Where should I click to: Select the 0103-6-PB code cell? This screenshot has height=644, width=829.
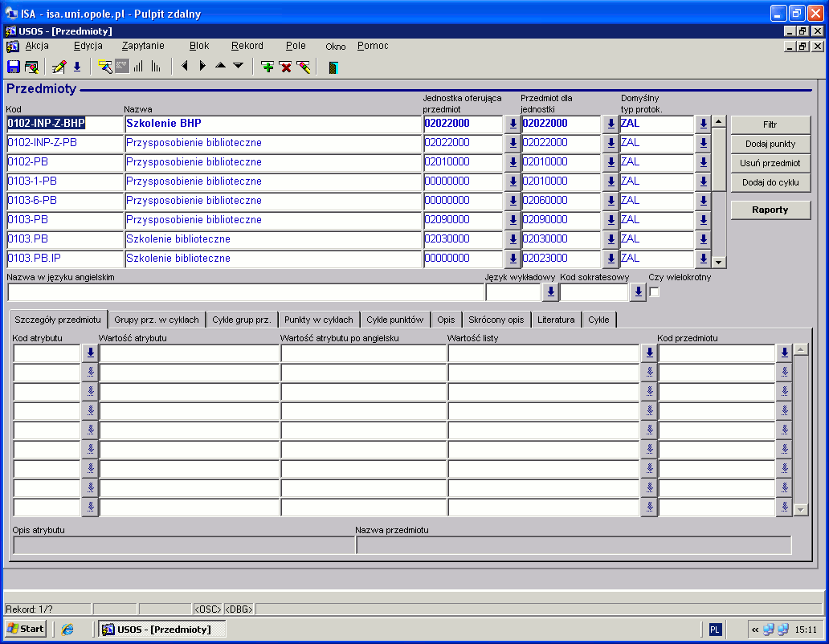click(65, 201)
